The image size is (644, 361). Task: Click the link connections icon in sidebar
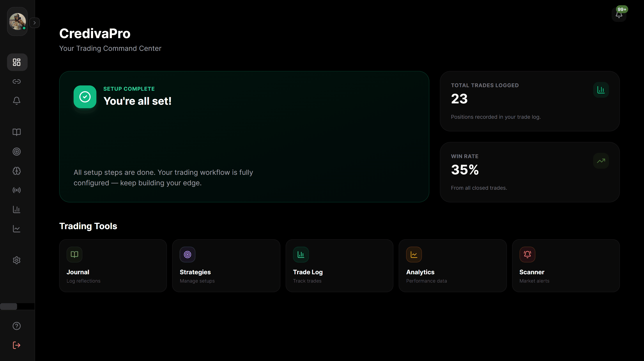point(17,81)
